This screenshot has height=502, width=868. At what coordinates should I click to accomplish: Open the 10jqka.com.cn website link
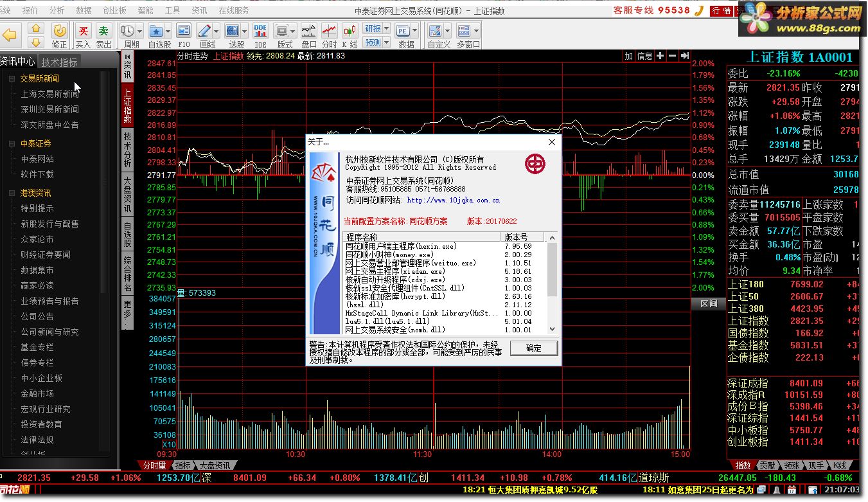453,200
